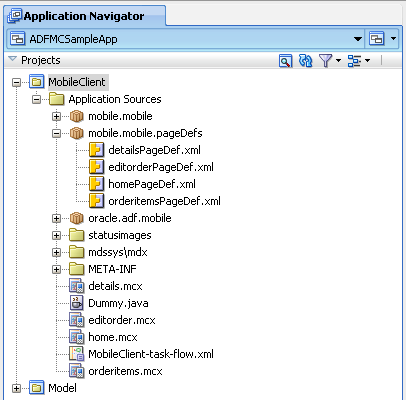Viewport: 406px width, 400px height.
Task: Select orderitems.mcx
Action: point(125,371)
